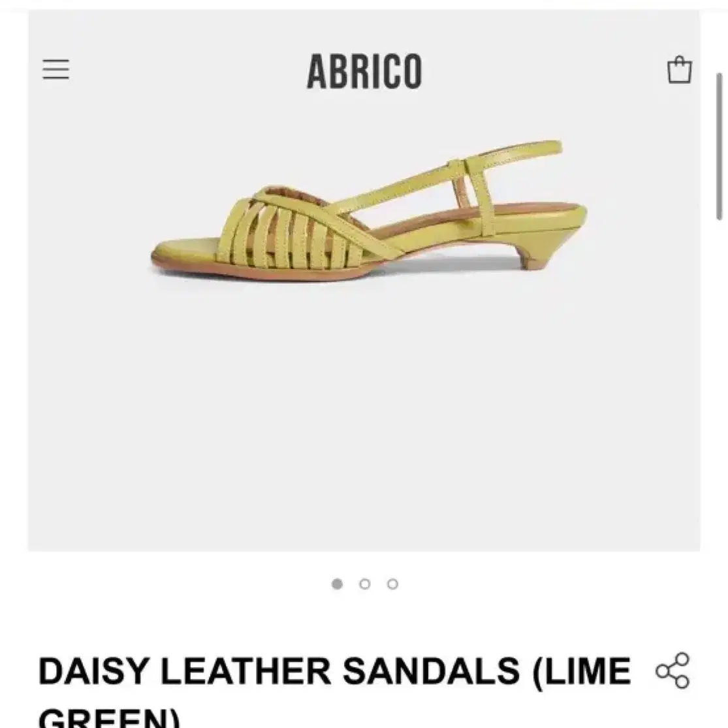Switch to second product image dot
Viewport: 728px width, 728px height.
pyautogui.click(x=365, y=584)
